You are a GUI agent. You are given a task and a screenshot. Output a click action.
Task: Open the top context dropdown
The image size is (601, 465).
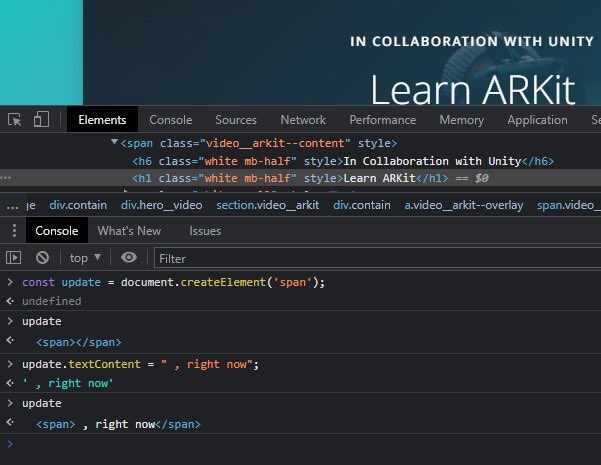85,258
